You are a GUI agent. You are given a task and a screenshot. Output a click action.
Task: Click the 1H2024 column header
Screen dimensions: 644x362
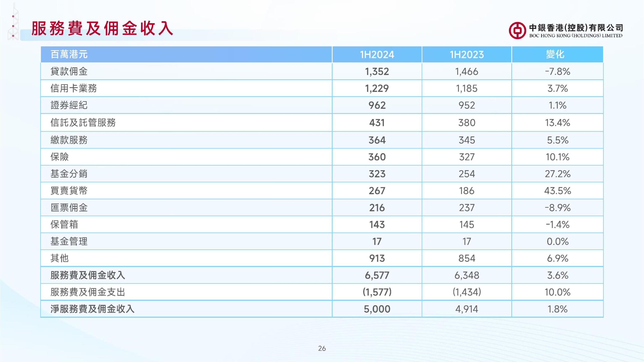[377, 55]
